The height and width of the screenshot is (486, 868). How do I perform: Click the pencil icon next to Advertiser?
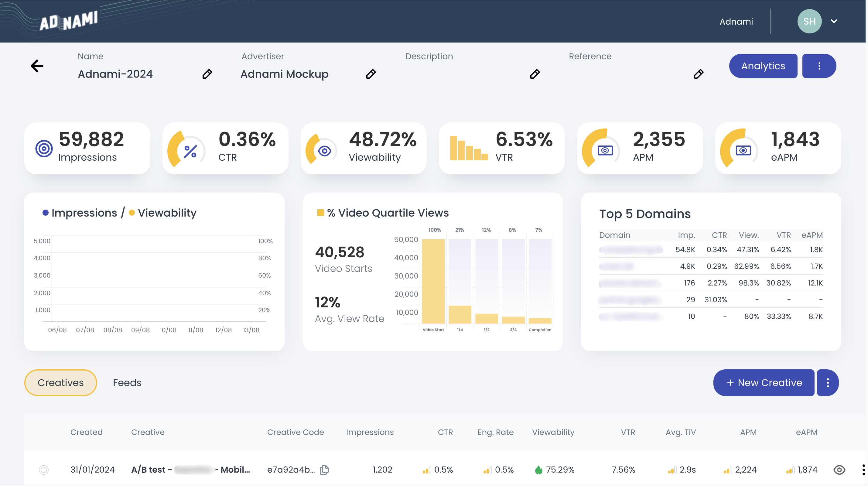pos(371,74)
